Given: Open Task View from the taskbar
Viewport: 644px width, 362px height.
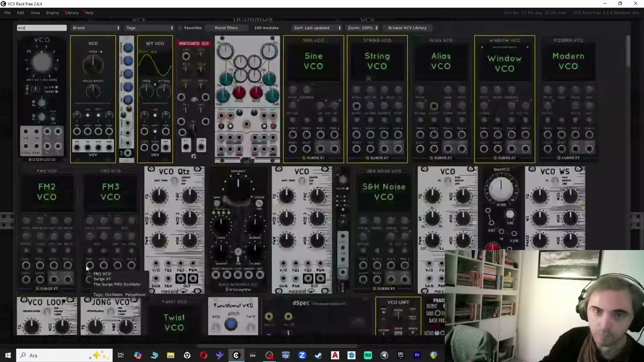Looking at the screenshot, I should point(121,355).
